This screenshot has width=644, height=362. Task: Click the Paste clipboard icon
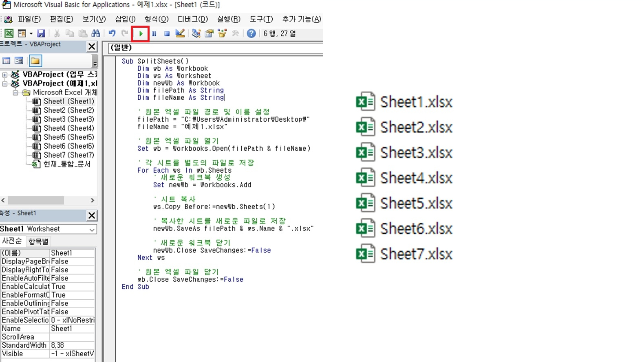[83, 33]
